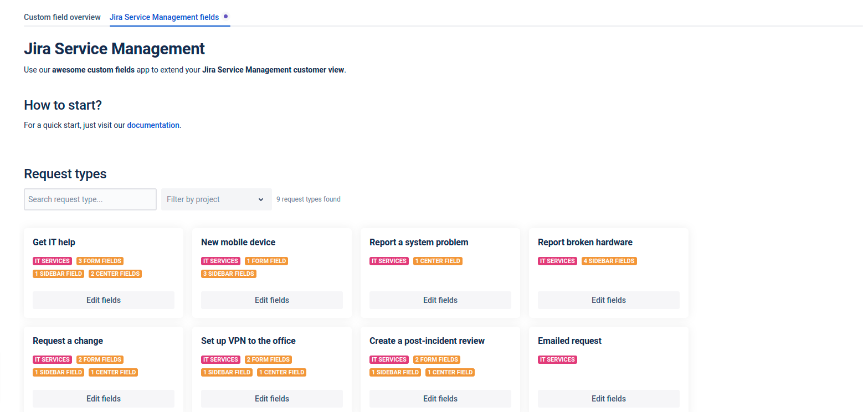Click IT SERVICES tag on Emailed request
This screenshot has width=868, height=412.
pos(557,359)
